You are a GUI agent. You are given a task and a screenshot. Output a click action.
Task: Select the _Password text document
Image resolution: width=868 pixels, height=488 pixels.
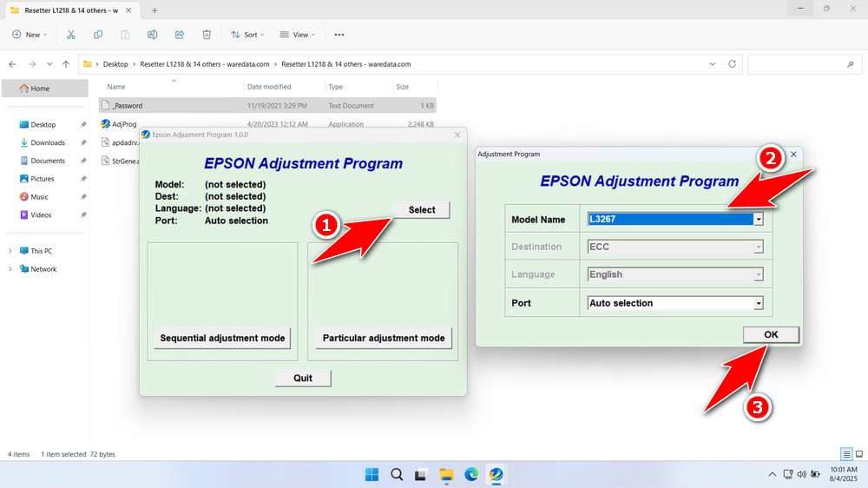click(267, 105)
